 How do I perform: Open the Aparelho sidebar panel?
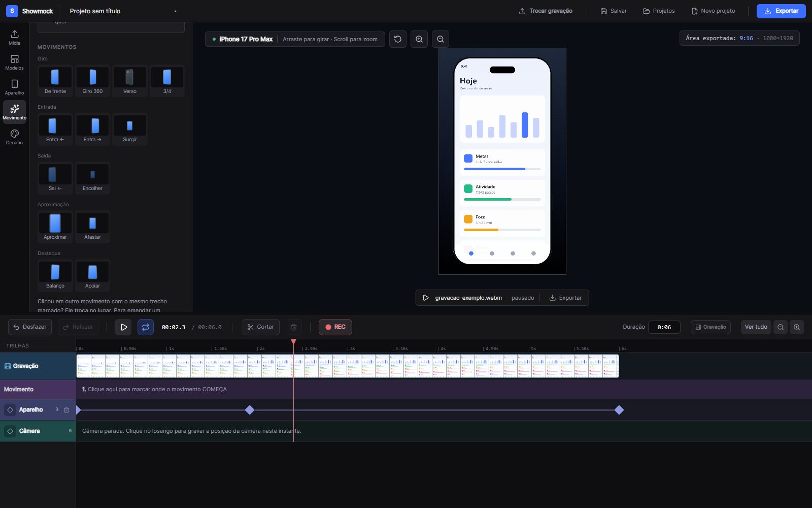tap(14, 87)
